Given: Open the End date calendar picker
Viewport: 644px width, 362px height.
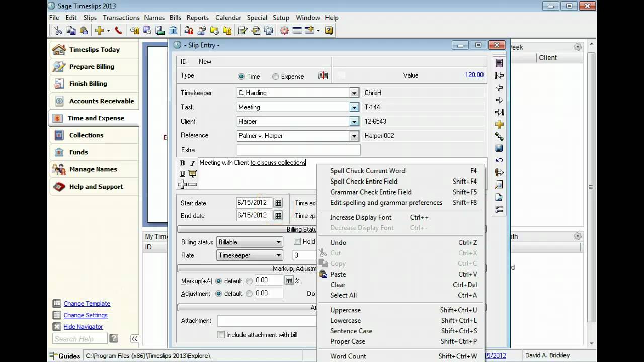Looking at the screenshot, I should pyautogui.click(x=278, y=216).
